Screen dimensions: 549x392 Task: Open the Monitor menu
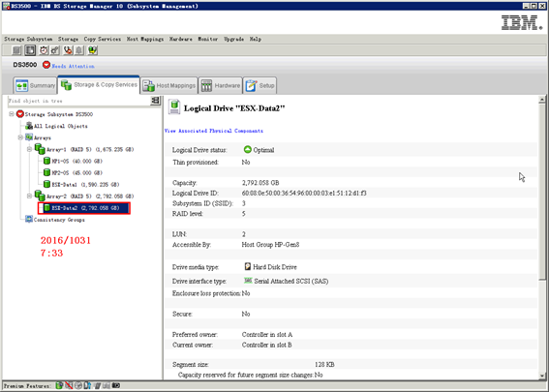[208, 39]
